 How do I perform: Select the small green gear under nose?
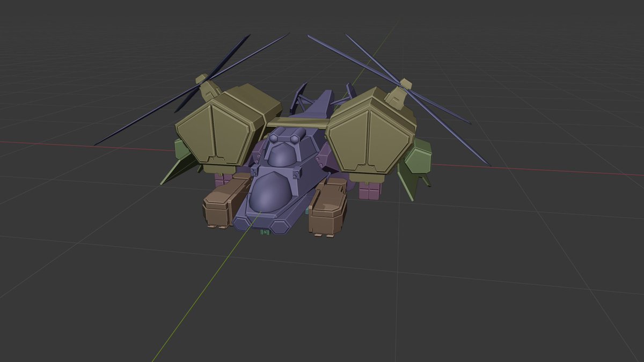[x=264, y=232]
